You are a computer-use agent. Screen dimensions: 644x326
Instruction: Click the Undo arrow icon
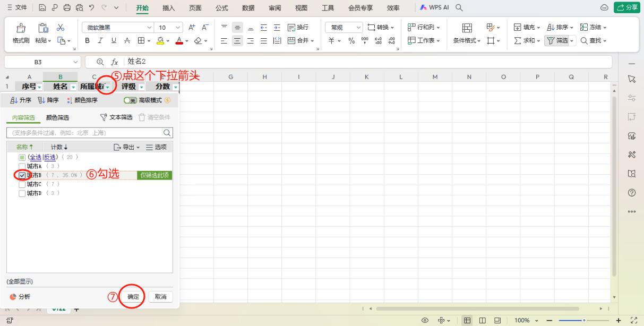coord(91,8)
